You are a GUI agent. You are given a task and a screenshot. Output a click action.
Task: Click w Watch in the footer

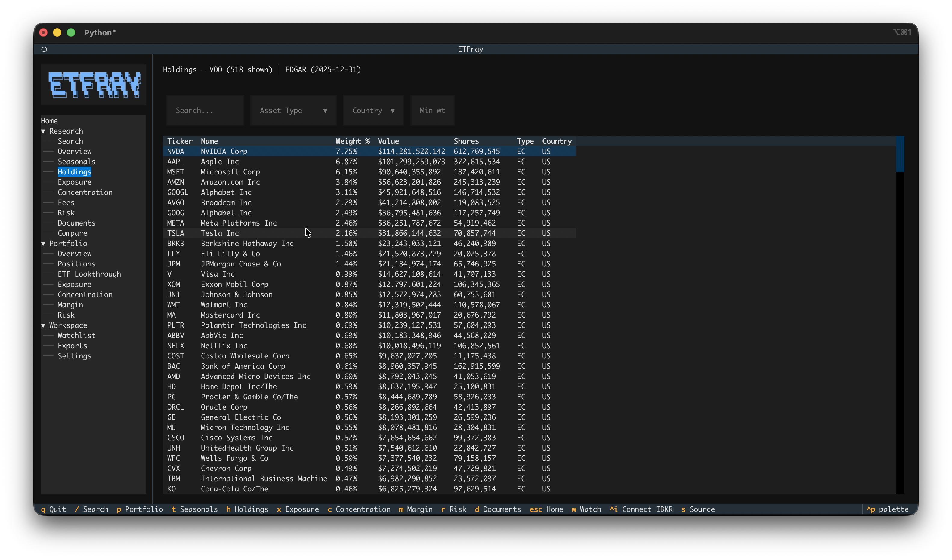[586, 509]
